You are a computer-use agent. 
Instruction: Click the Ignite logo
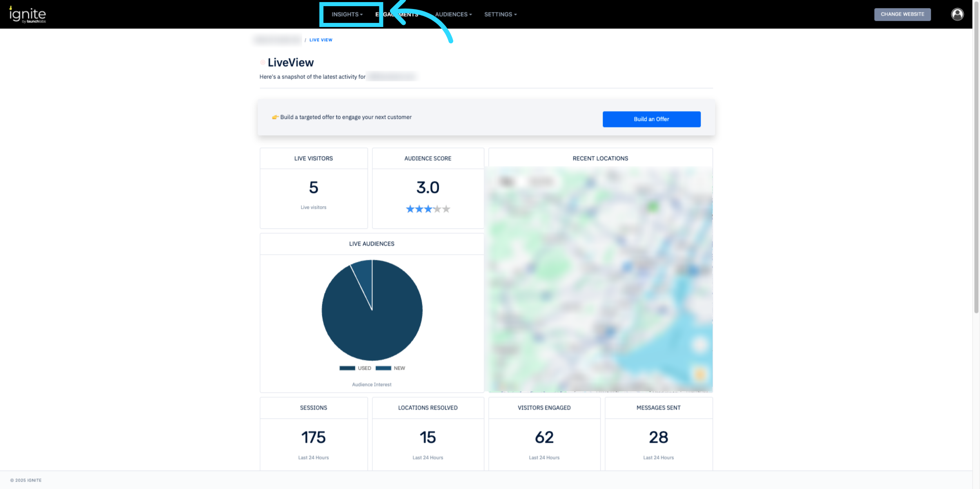27,15
